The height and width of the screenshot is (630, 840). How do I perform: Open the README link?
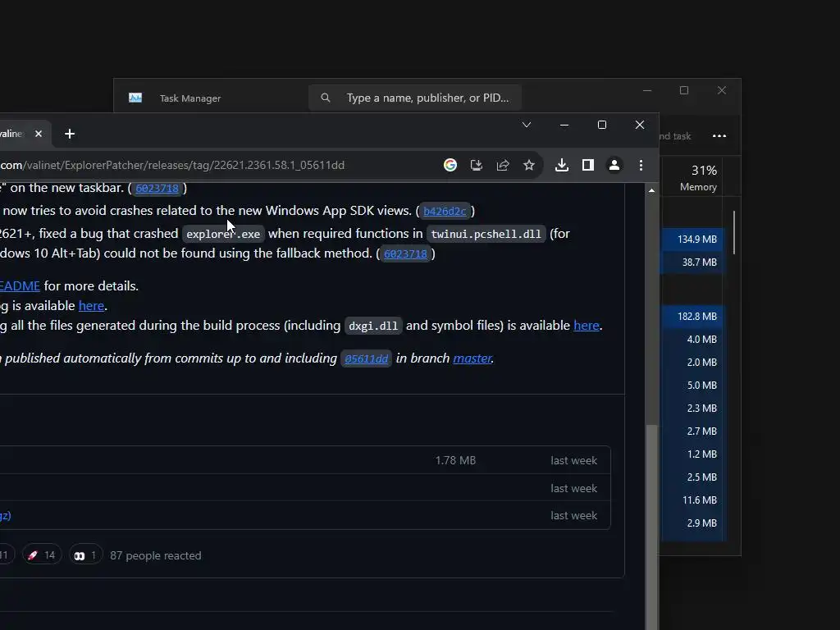20,285
